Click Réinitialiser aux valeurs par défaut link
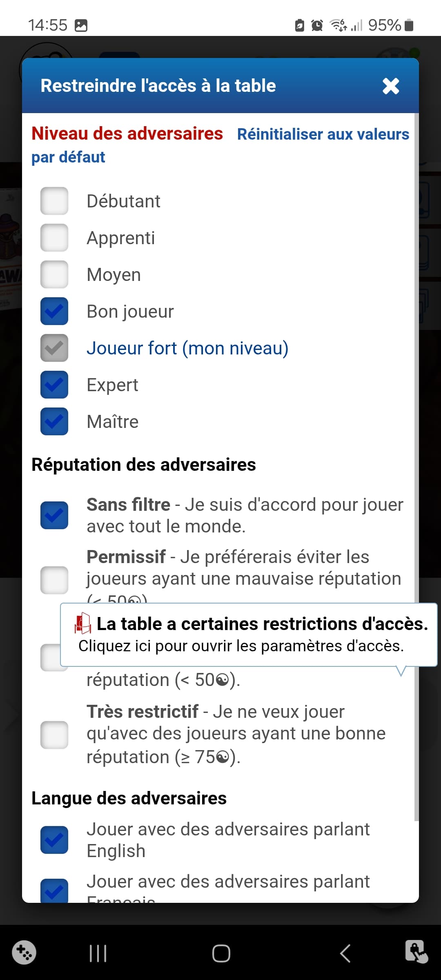The image size is (441, 980). click(x=323, y=134)
